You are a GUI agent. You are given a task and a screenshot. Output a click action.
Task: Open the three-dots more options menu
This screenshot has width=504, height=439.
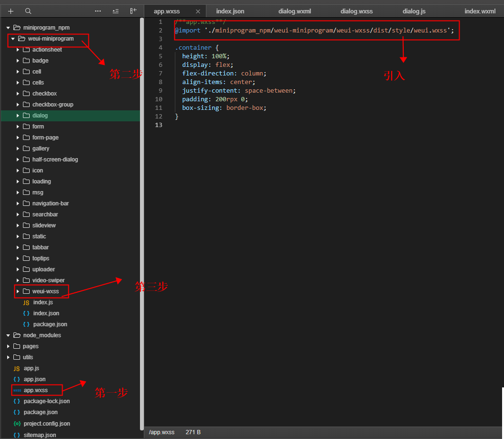point(98,11)
